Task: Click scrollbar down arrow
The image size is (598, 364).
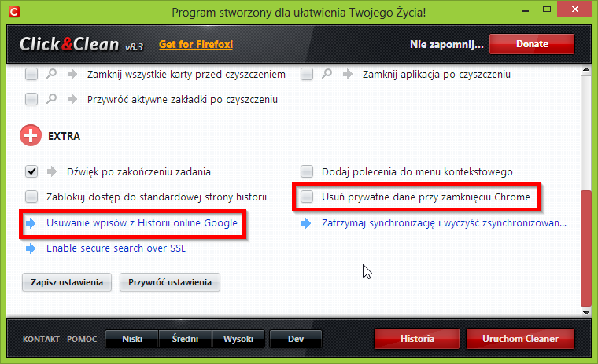Action: [x=586, y=313]
